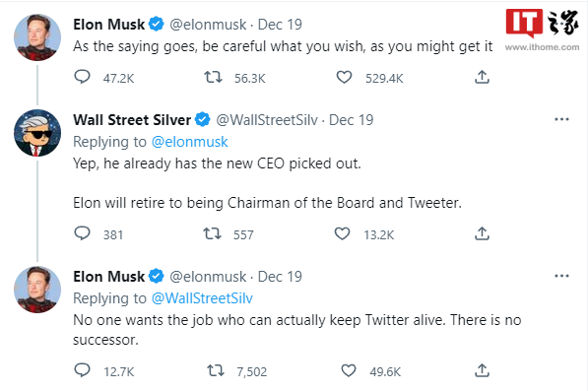Click the Wall Street Silver display name
Image resolution: width=588 pixels, height=391 pixels.
tap(132, 120)
